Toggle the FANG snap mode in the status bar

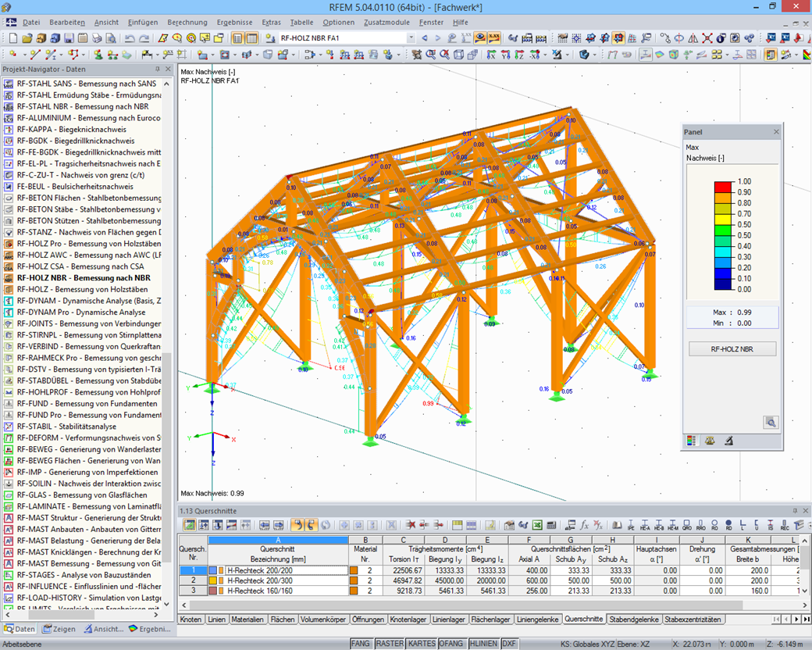tap(361, 643)
